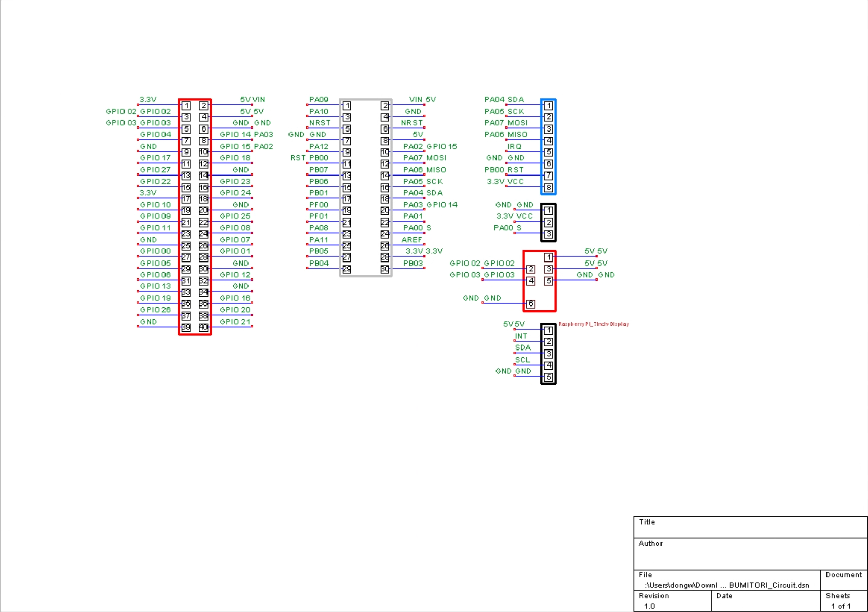The height and width of the screenshot is (612, 868).
Task: Select the Author field in title block
Action: (751, 554)
